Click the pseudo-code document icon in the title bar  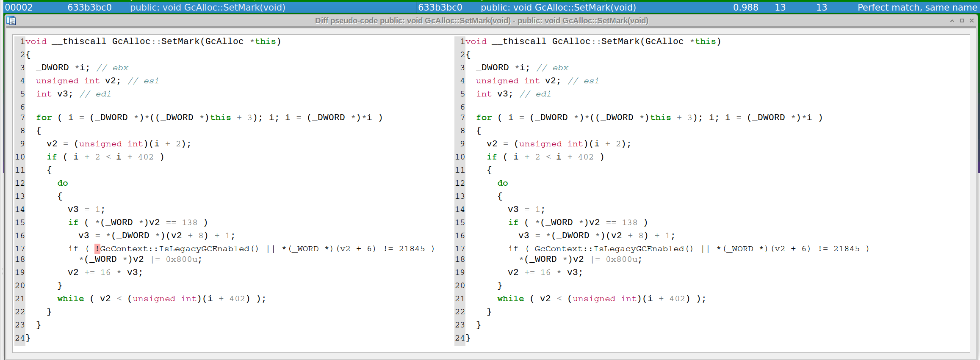[x=11, y=20]
